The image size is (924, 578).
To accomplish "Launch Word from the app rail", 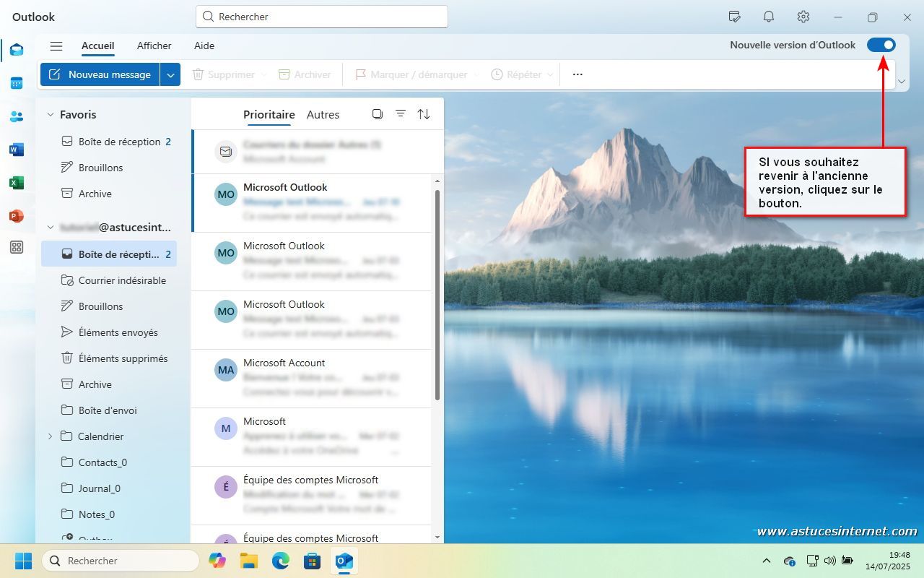I will click(17, 150).
